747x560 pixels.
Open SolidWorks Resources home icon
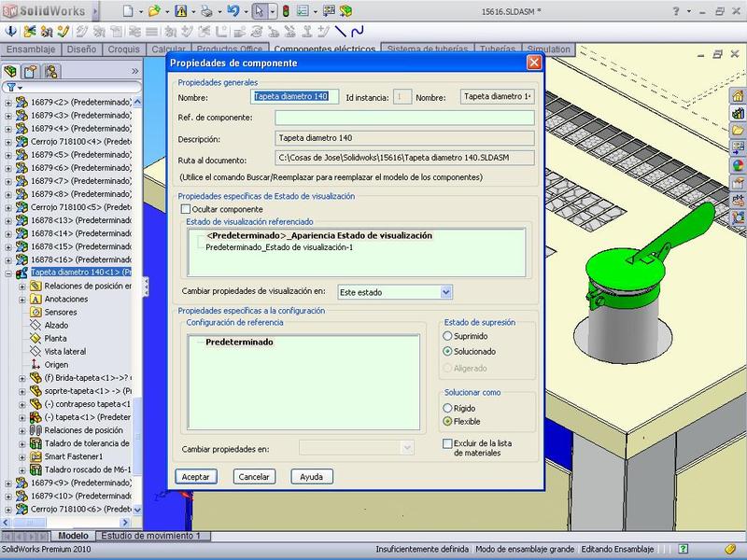click(738, 96)
